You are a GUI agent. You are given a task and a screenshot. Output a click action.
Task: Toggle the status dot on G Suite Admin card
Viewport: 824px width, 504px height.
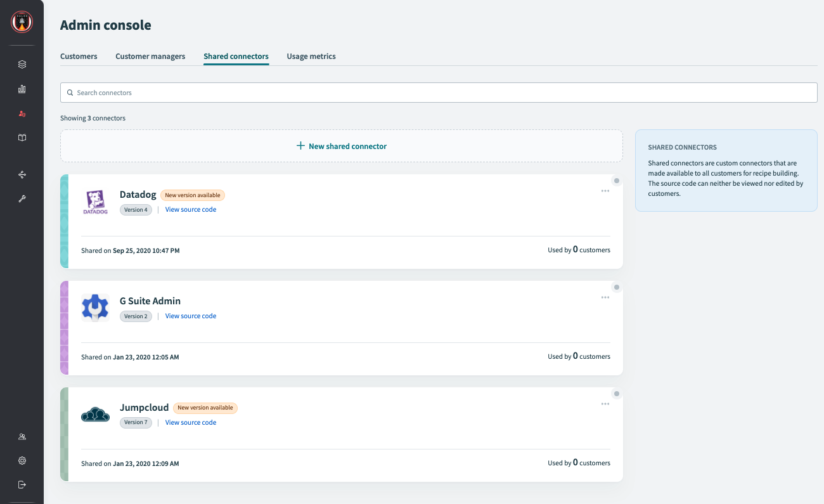(617, 287)
